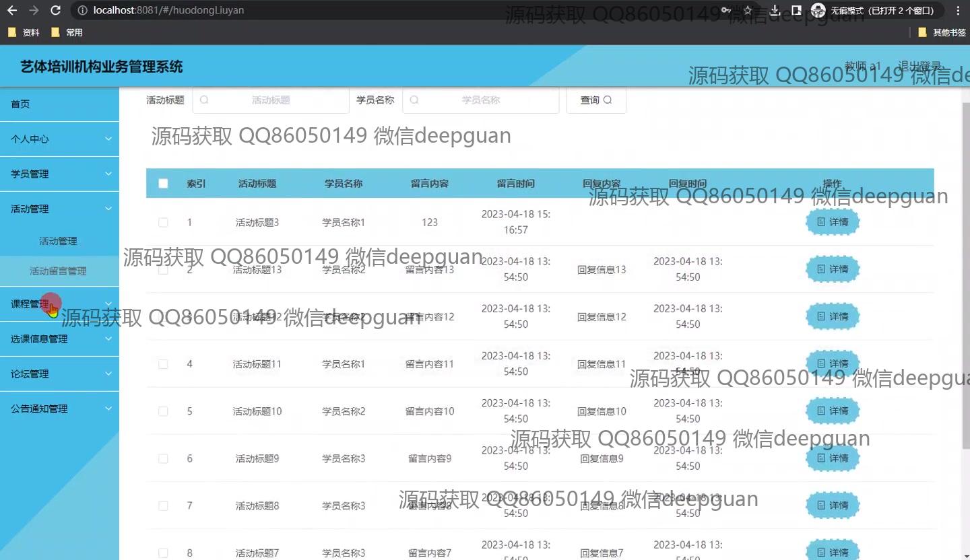
Task: Open the browser downloads icon
Action: pyautogui.click(x=775, y=10)
